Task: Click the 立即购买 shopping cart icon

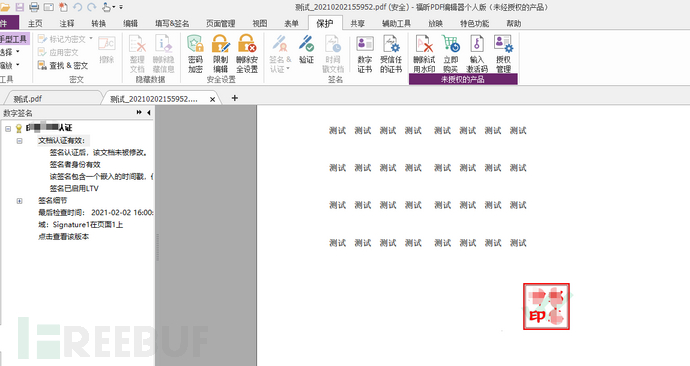Action: [451, 54]
